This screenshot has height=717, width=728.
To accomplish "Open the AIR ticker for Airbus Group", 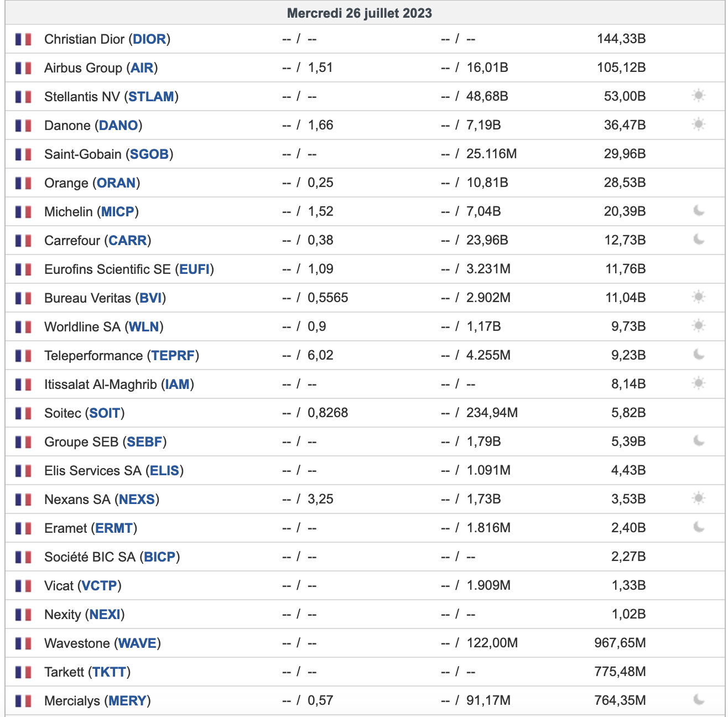I will (x=142, y=68).
